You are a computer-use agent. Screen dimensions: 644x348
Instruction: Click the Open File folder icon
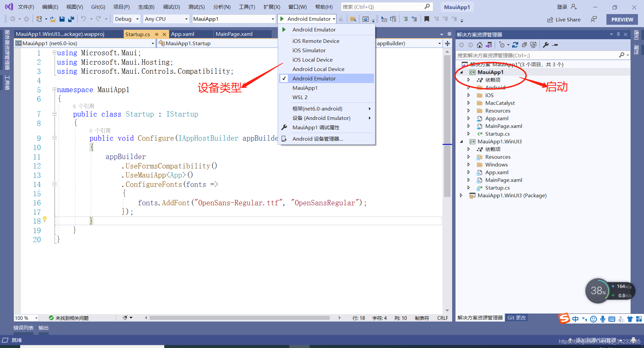[x=53, y=19]
